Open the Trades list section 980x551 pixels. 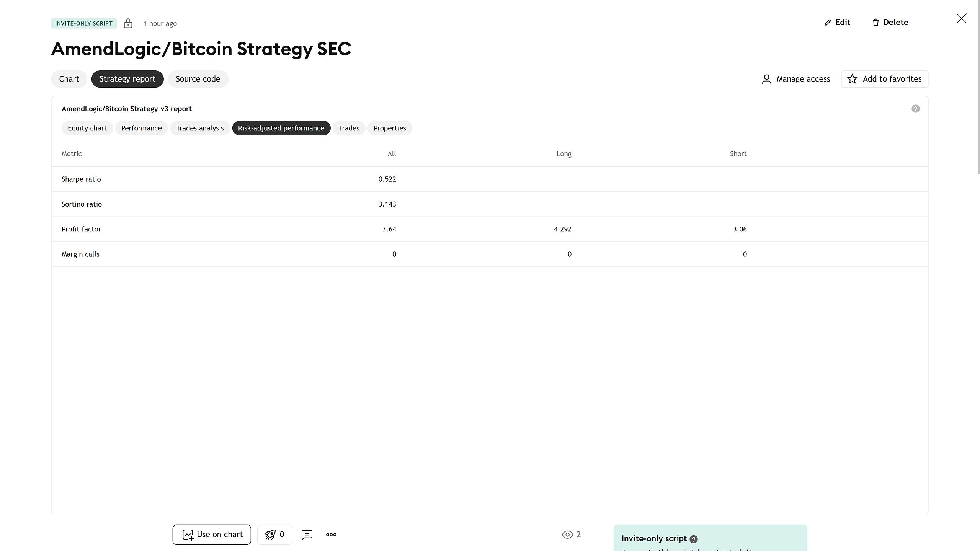pyautogui.click(x=349, y=128)
